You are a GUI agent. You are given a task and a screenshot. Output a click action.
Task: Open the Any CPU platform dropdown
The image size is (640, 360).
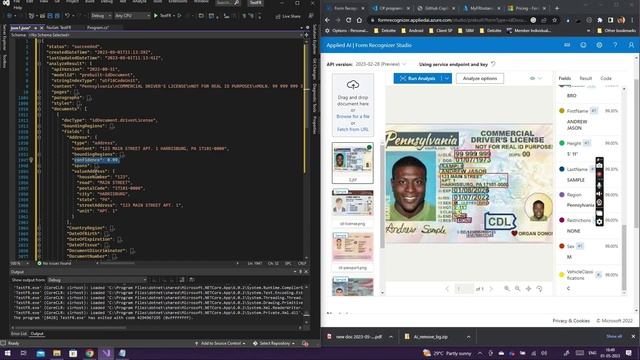[x=132, y=16]
